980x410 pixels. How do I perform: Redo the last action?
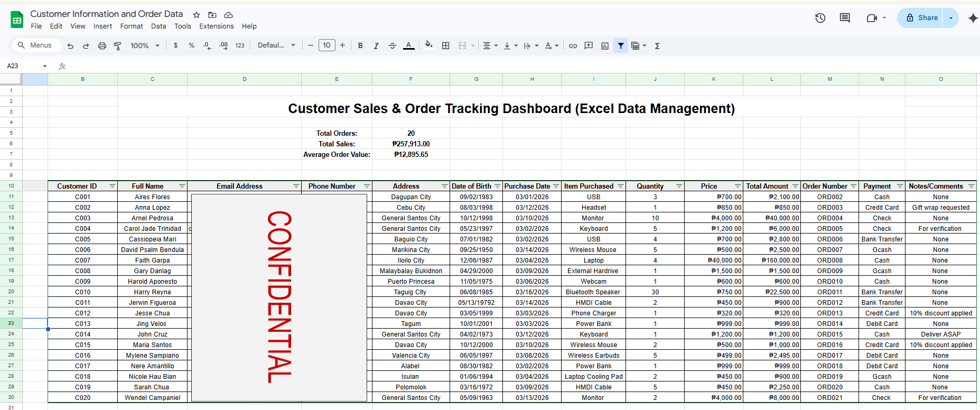click(86, 46)
